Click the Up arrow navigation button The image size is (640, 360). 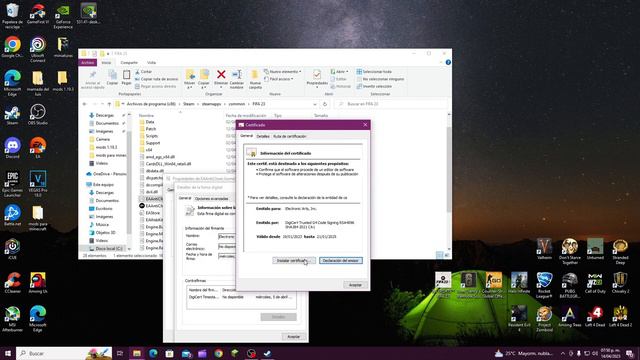(x=109, y=104)
